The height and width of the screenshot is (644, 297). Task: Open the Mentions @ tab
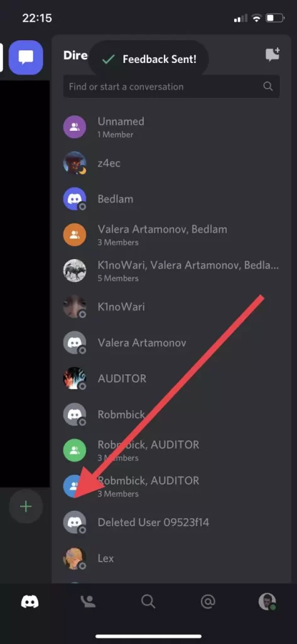[208, 602]
